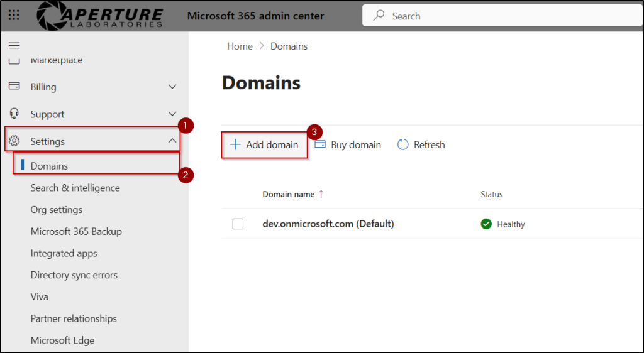
Task: Open Viva settings
Action: [40, 296]
